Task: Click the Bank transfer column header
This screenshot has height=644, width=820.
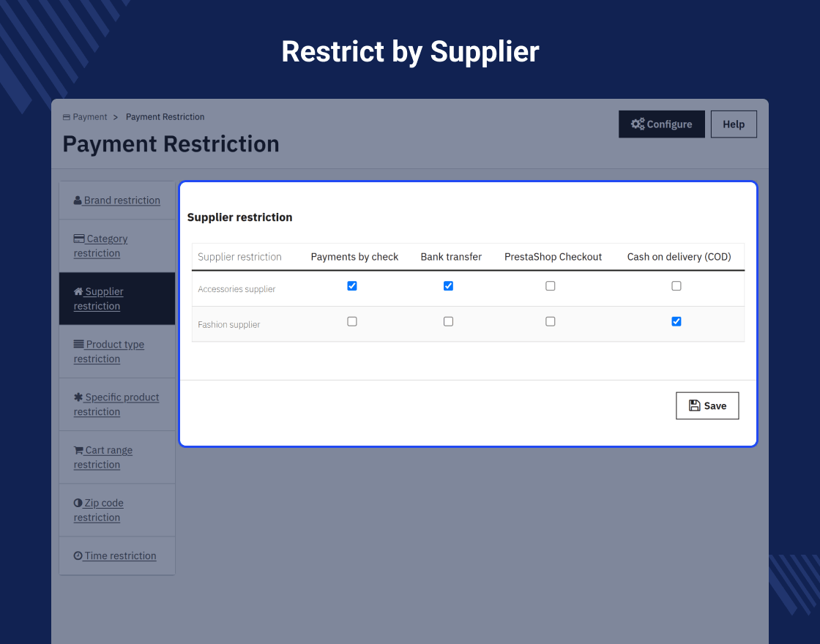Action: point(451,257)
